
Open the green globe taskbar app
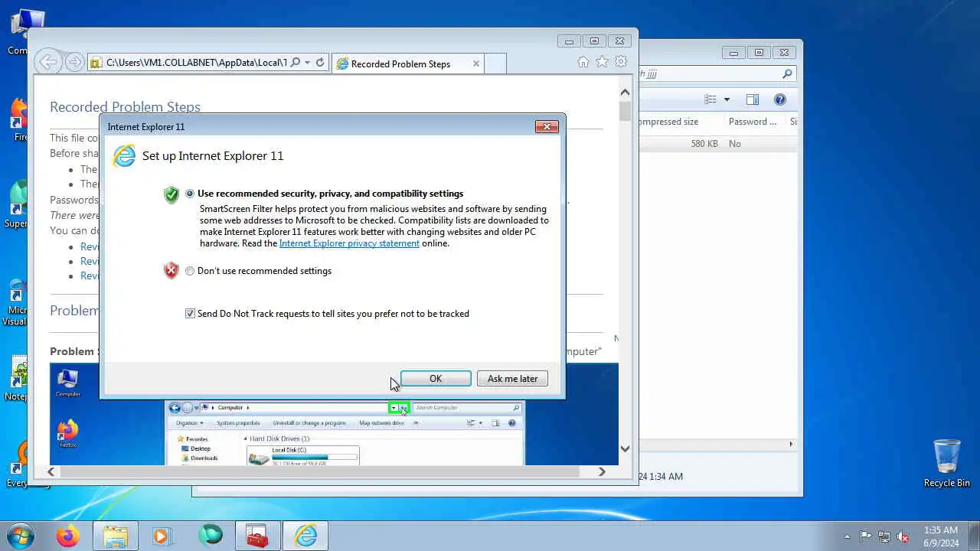[211, 536]
